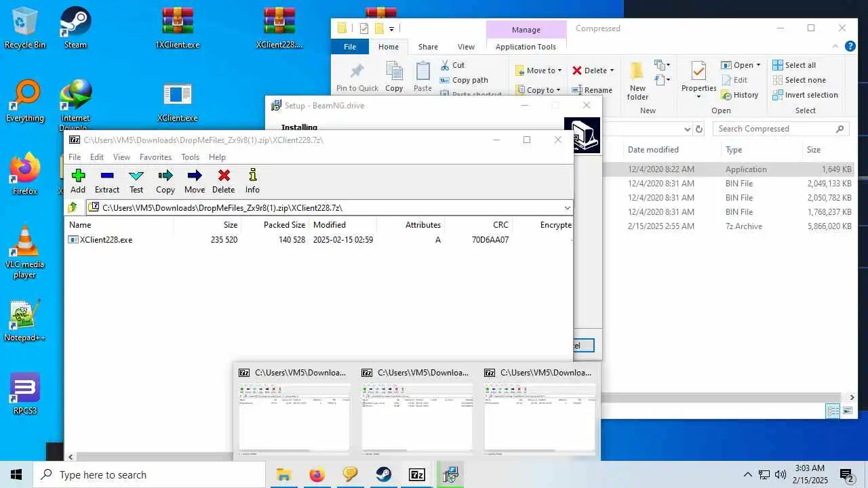Viewport: 868px width, 488px height.
Task: Open the Notepad++ desktop shortcut
Action: point(25,322)
